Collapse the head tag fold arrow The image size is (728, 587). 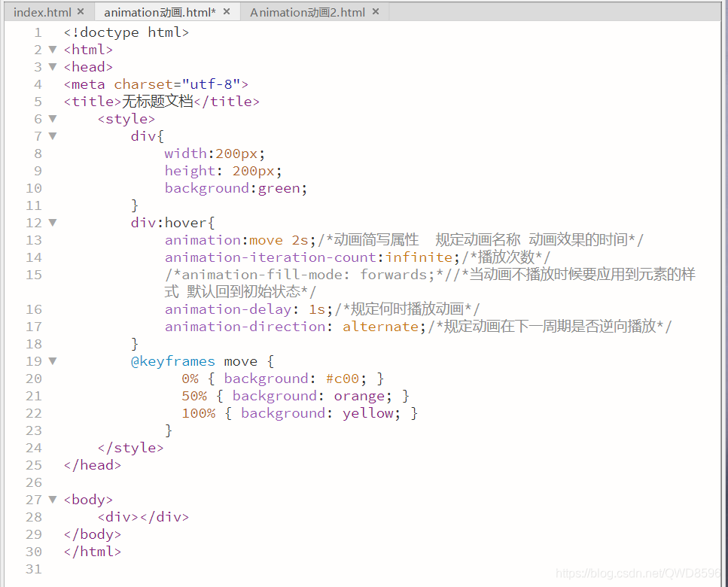53,67
